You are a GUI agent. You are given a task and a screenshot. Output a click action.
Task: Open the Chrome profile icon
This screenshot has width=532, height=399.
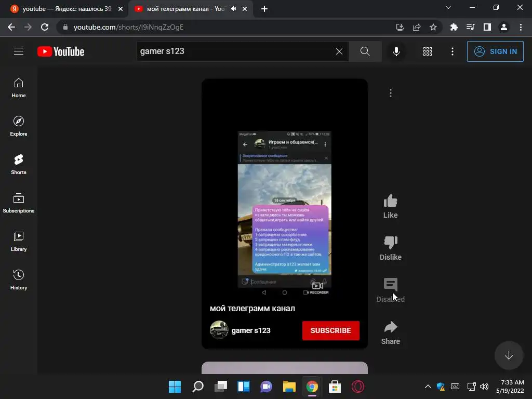click(504, 27)
